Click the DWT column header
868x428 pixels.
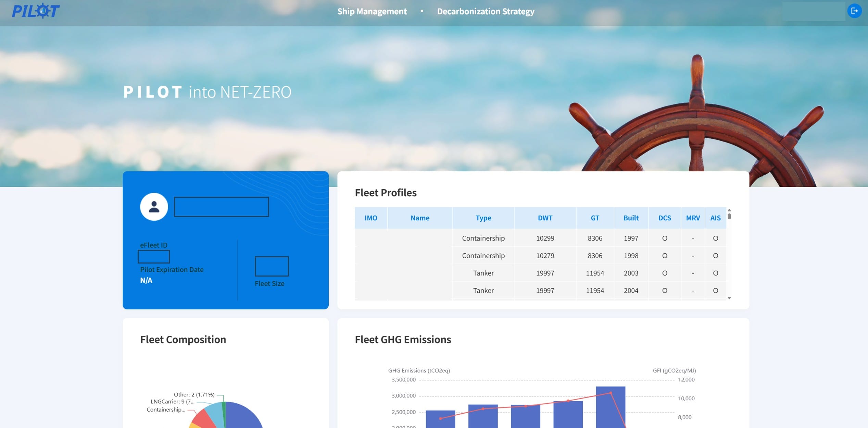(x=545, y=218)
